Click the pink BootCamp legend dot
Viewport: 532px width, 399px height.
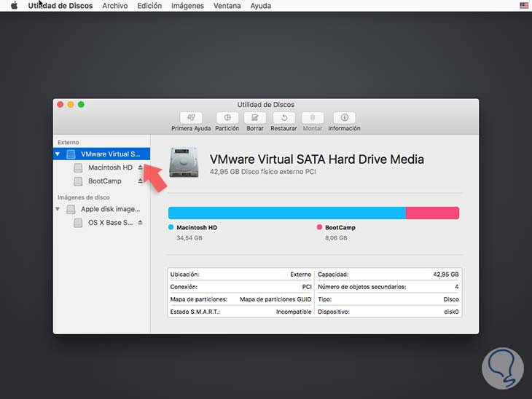319,227
